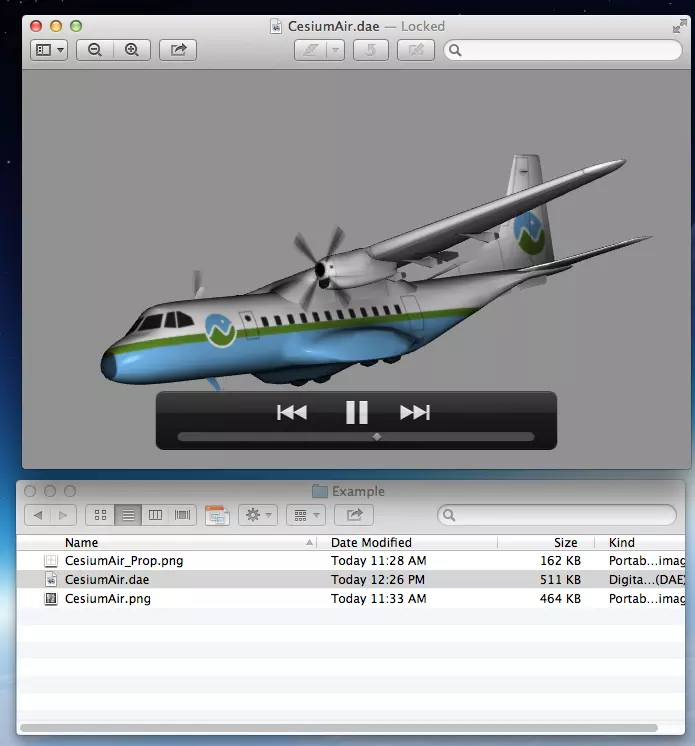Screen dimensions: 695x746
Task: Click the animation timeline scrubber marker
Action: 377,436
